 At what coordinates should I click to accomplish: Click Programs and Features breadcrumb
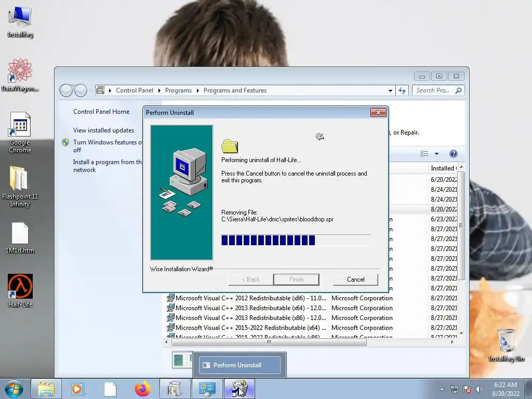tap(235, 90)
